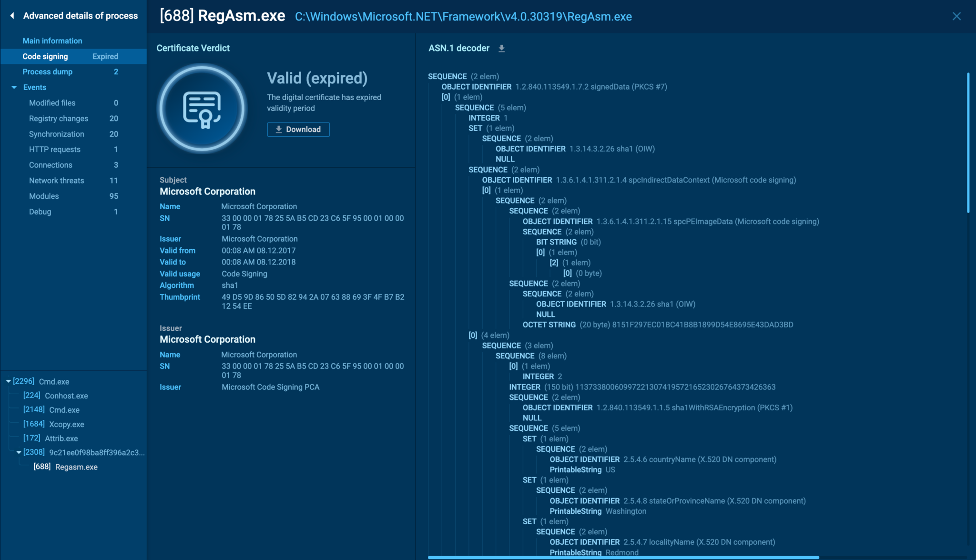This screenshot has width=976, height=560.
Task: Collapse the Events section arrow
Action: 14,88
